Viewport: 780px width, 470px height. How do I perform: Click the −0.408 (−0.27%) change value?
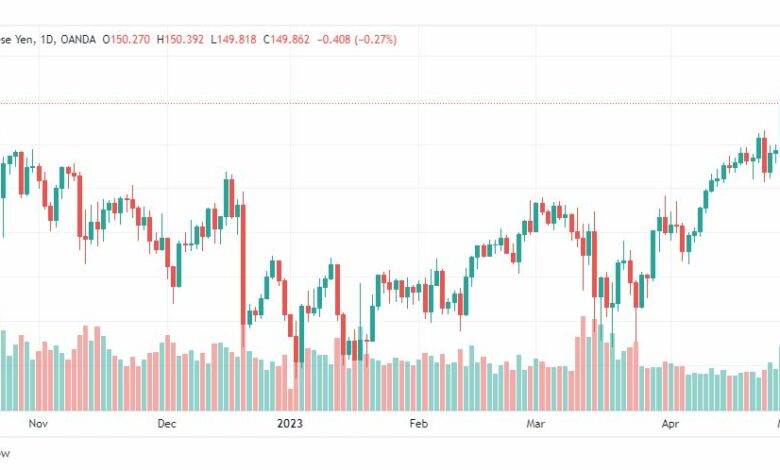pyautogui.click(x=357, y=39)
